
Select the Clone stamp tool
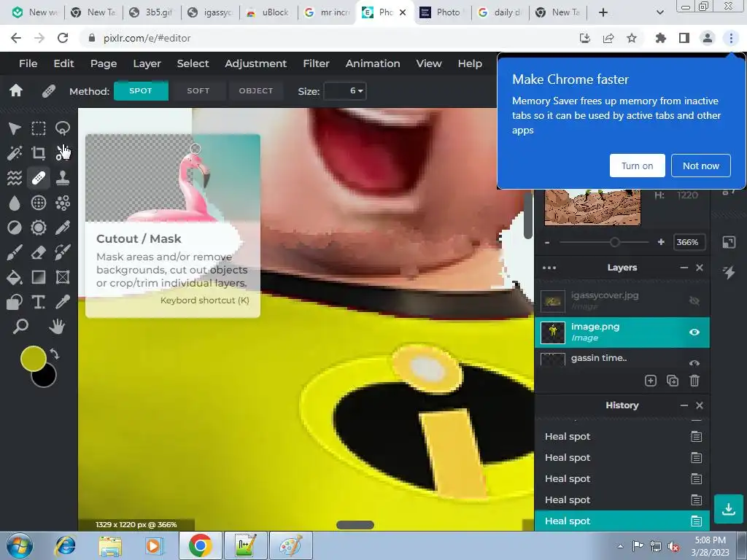pos(63,178)
